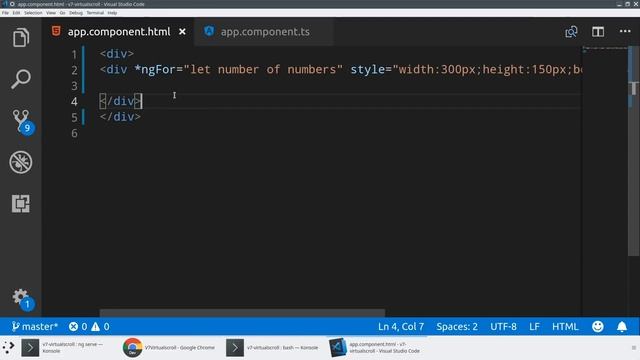Change indentation via Spaces: 2
Viewport: 640px width, 360px height.
click(457, 327)
